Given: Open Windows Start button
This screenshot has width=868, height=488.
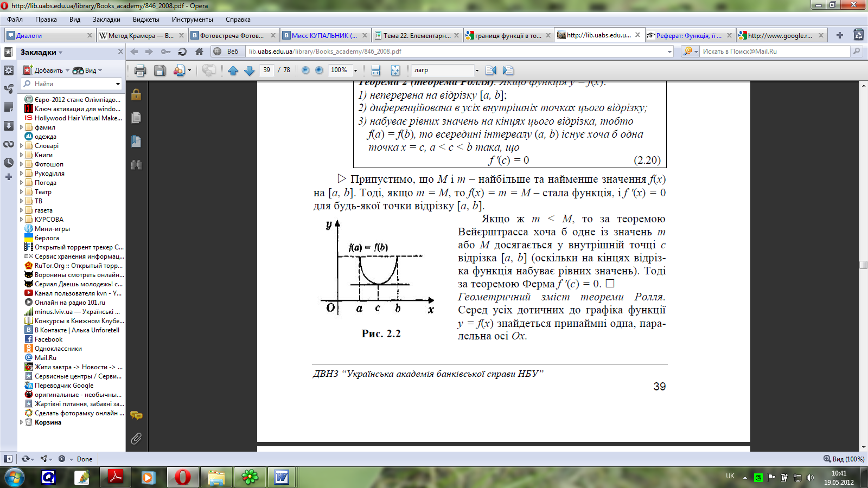Looking at the screenshot, I should click(14, 477).
